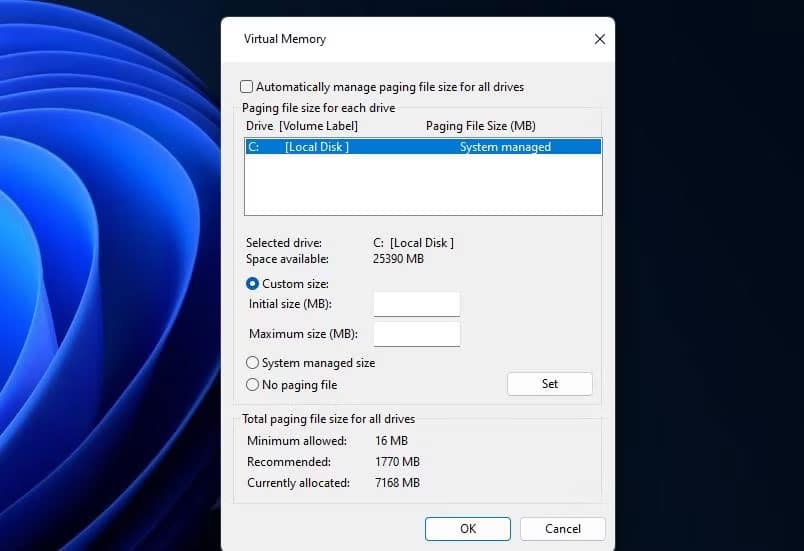Select the No paging file option
This screenshot has width=804, height=551.
point(252,384)
